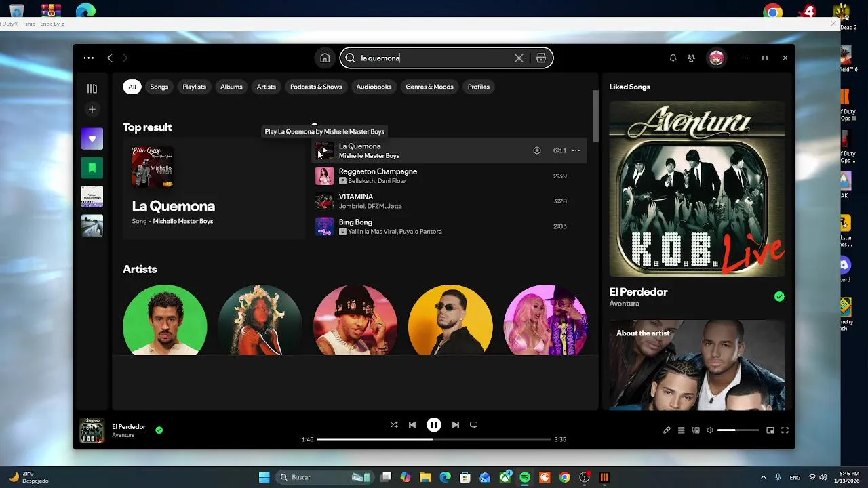Open the fifth artist on pink background

click(545, 320)
